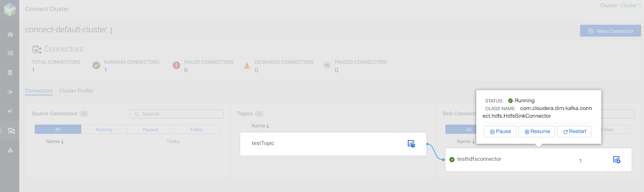The image size is (644, 192).
Task: Sort Topics by Name arrow
Action: [268, 126]
